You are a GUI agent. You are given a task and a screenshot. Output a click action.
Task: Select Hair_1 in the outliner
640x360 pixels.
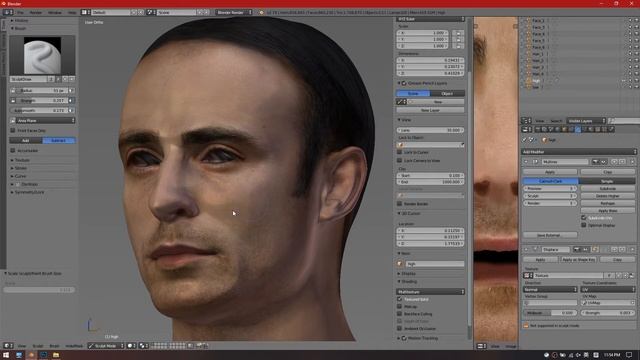pyautogui.click(x=538, y=54)
